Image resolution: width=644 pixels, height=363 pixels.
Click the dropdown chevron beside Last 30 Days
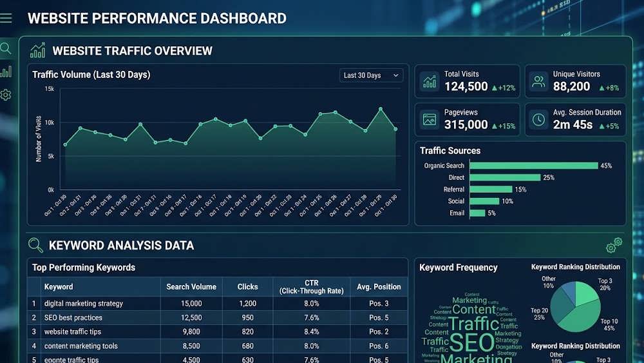(x=395, y=75)
